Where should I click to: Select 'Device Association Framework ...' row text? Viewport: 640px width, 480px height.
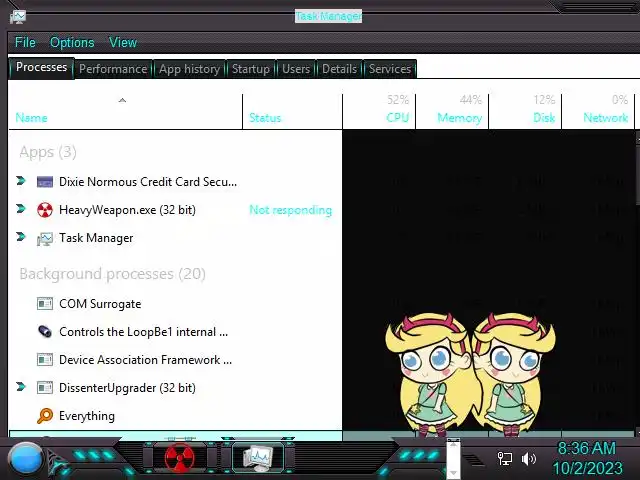pyautogui.click(x=145, y=360)
